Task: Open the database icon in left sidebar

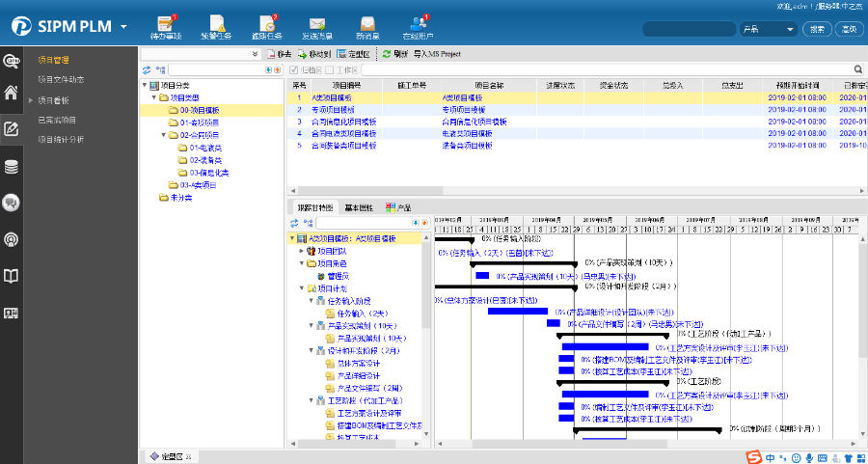Action: coord(12,166)
